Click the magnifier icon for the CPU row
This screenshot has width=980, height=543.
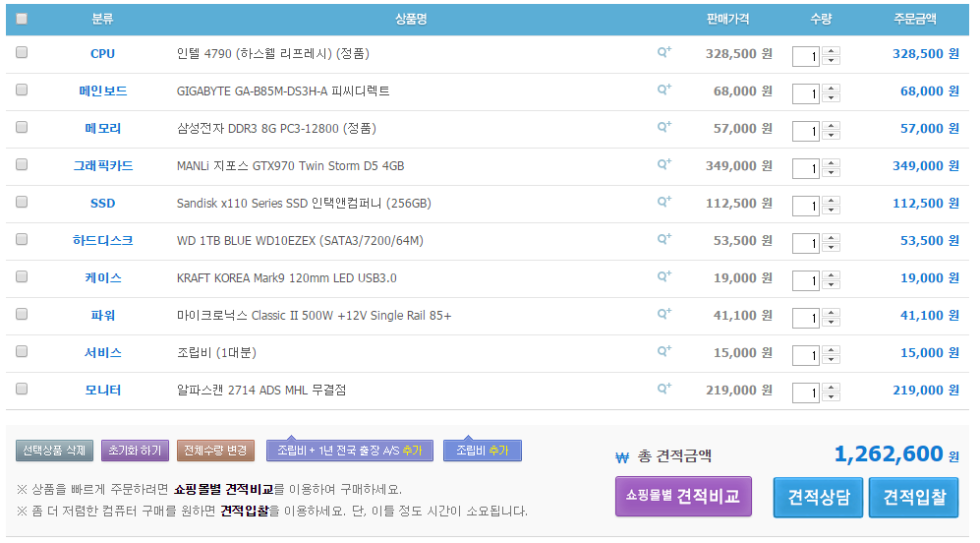pos(663,52)
